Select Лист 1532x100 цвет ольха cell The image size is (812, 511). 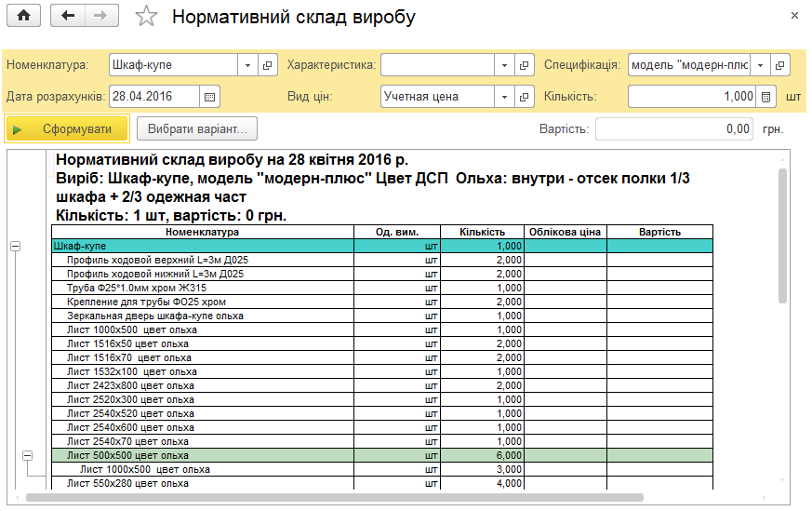click(x=203, y=372)
